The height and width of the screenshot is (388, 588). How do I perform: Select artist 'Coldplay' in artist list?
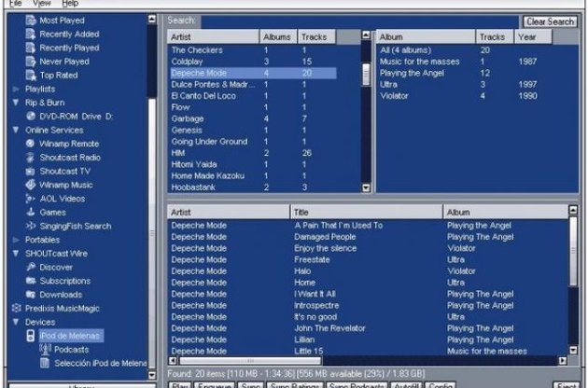(254, 62)
